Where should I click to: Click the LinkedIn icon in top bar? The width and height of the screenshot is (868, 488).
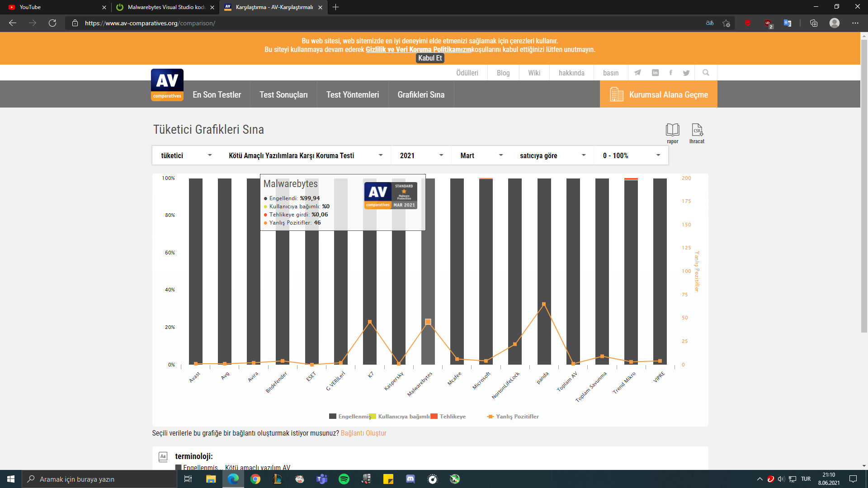[x=655, y=73]
